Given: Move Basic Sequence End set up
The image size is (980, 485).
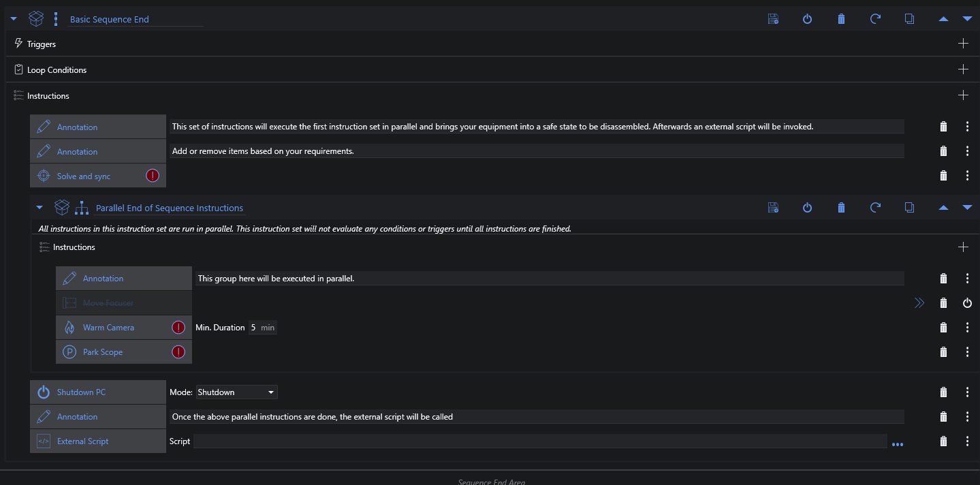Looking at the screenshot, I should pyautogui.click(x=943, y=19).
